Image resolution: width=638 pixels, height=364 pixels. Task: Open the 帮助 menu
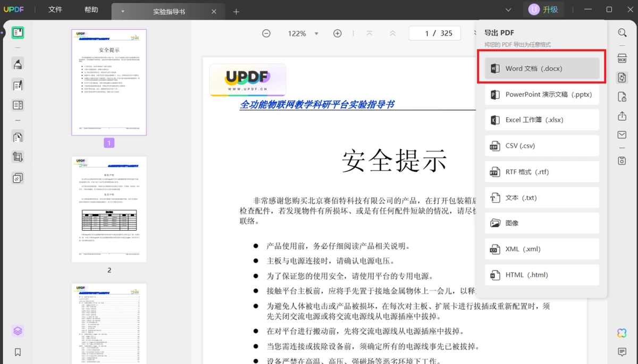(x=91, y=10)
